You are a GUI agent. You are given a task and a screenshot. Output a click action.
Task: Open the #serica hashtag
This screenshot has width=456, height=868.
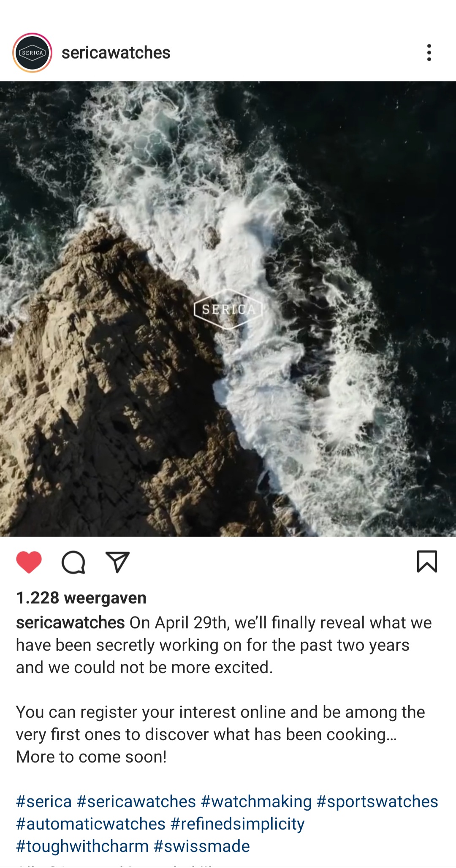pyautogui.click(x=44, y=801)
